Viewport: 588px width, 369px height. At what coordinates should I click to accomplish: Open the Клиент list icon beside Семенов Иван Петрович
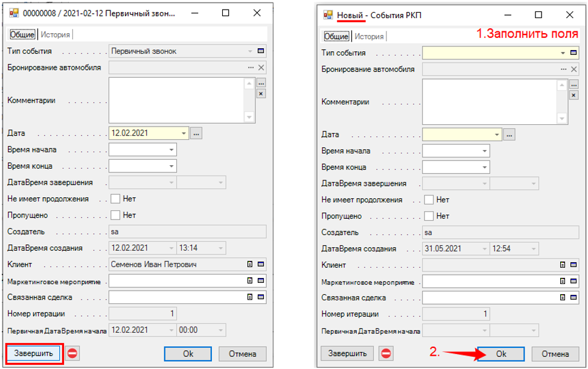point(250,264)
